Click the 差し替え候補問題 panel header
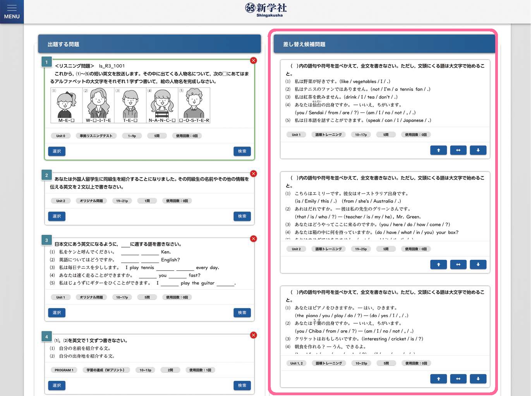This screenshot has height=396, width=532. (x=384, y=44)
